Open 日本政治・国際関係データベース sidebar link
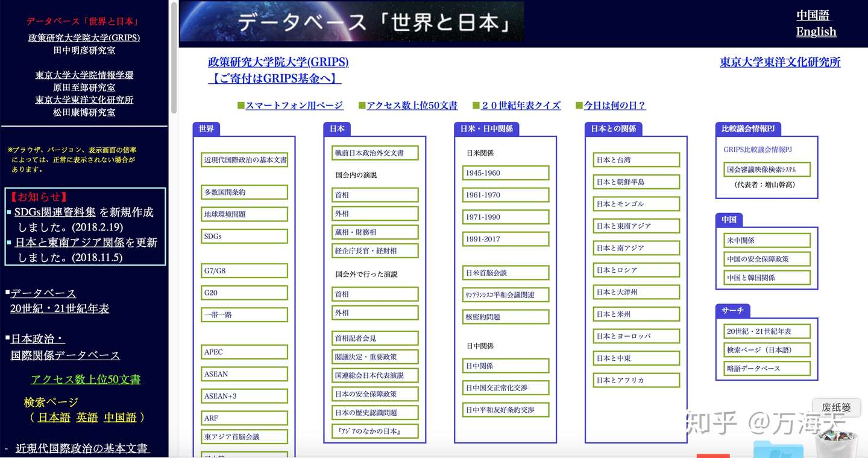The image size is (868, 458). (65, 347)
